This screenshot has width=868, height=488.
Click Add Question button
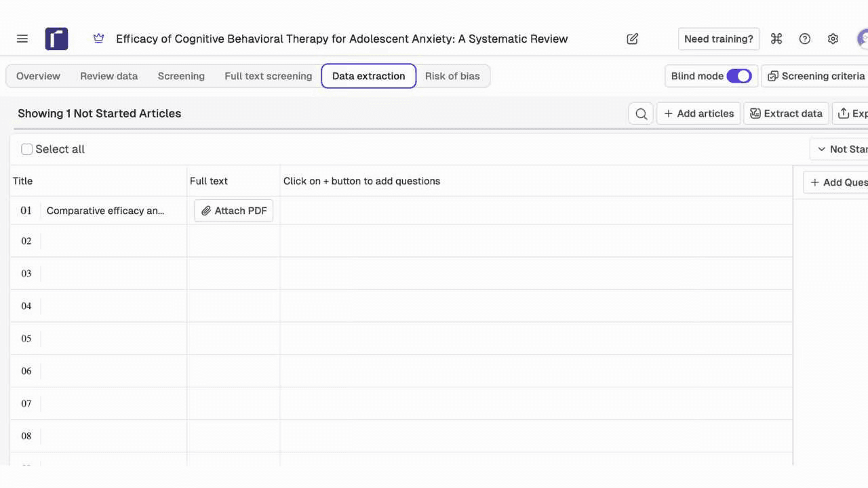835,182
